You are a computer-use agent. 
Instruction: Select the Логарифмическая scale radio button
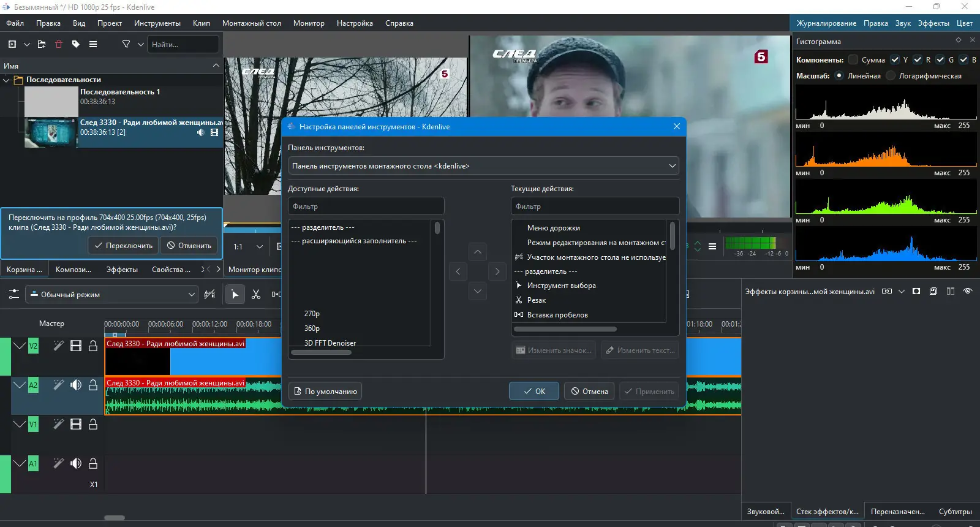coord(891,76)
